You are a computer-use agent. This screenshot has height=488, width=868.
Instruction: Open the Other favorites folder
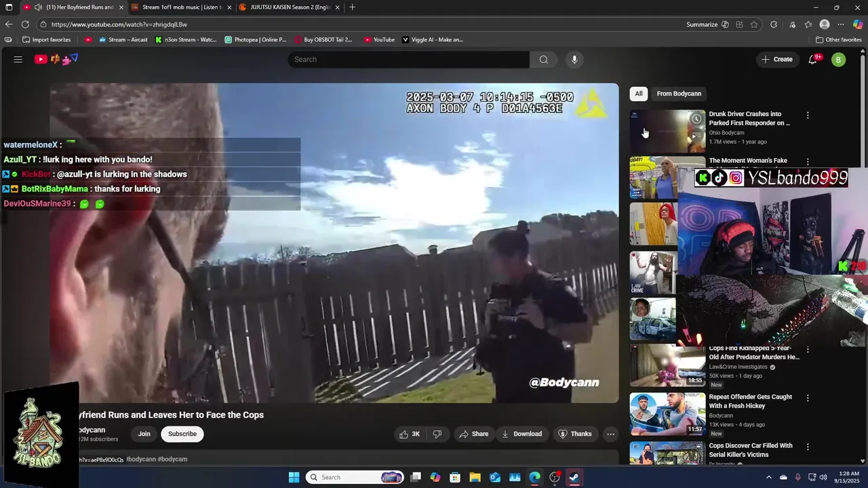click(x=839, y=40)
